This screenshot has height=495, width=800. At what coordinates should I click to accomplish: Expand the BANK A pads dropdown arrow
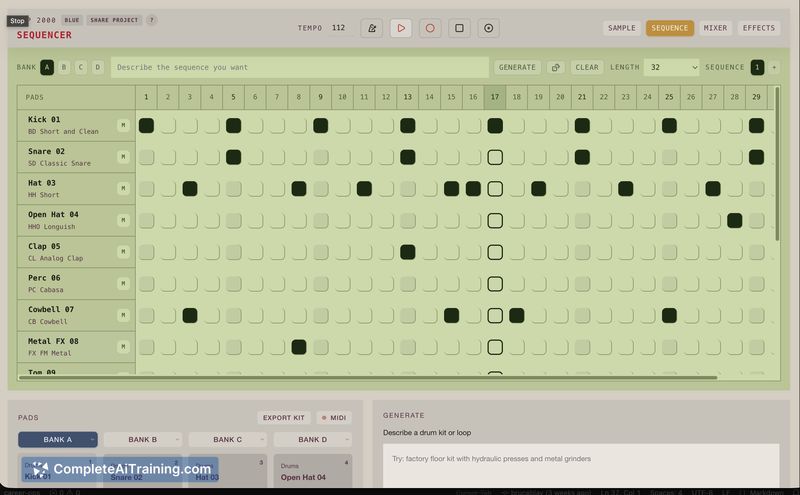pyautogui.click(x=92, y=439)
